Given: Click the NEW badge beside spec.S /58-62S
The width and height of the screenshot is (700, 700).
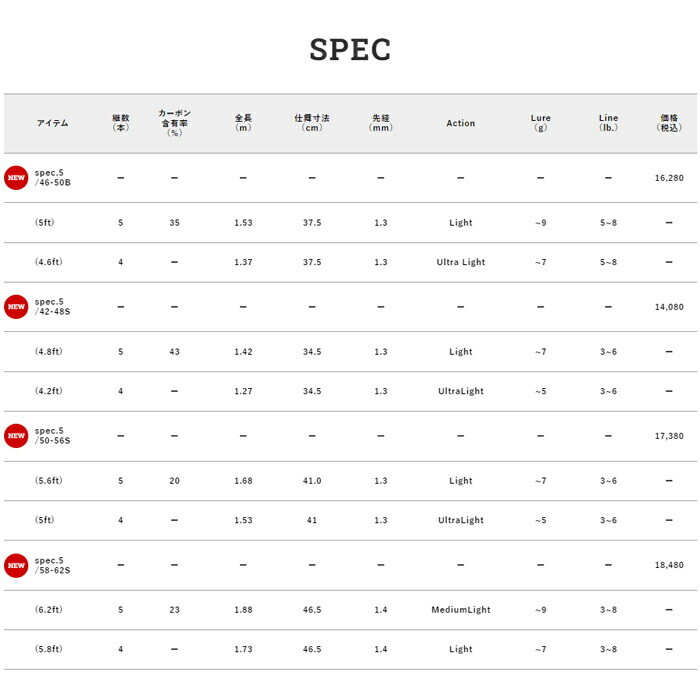Looking at the screenshot, I should 16,565.
